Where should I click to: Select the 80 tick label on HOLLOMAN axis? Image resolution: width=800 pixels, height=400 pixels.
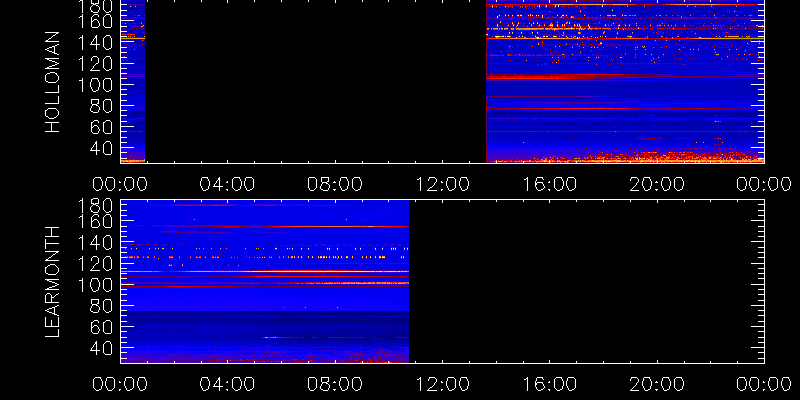(x=103, y=106)
